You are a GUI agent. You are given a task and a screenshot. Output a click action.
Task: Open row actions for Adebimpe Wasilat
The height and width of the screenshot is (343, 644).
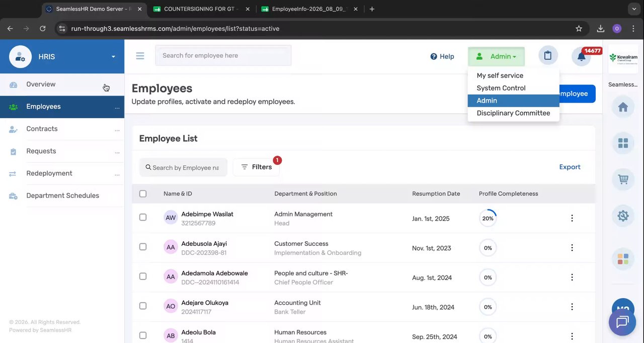(x=572, y=218)
